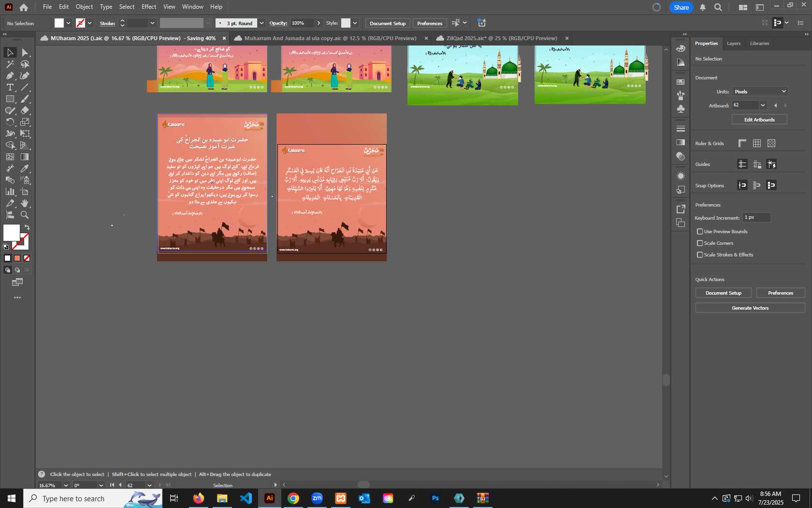Click the white Fill swatch in toolbox

12,233
